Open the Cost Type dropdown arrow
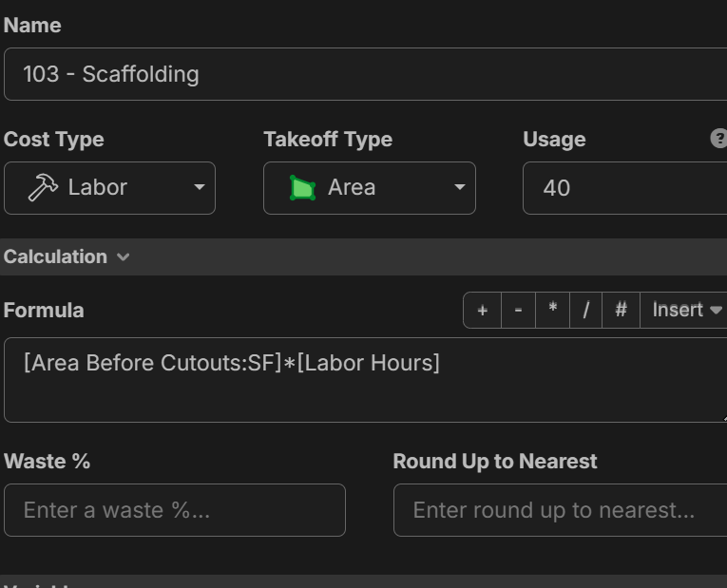This screenshot has width=727, height=588. (199, 188)
